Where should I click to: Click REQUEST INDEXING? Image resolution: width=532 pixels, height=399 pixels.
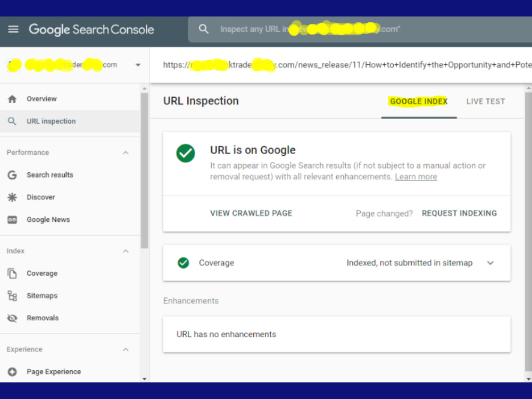click(459, 213)
